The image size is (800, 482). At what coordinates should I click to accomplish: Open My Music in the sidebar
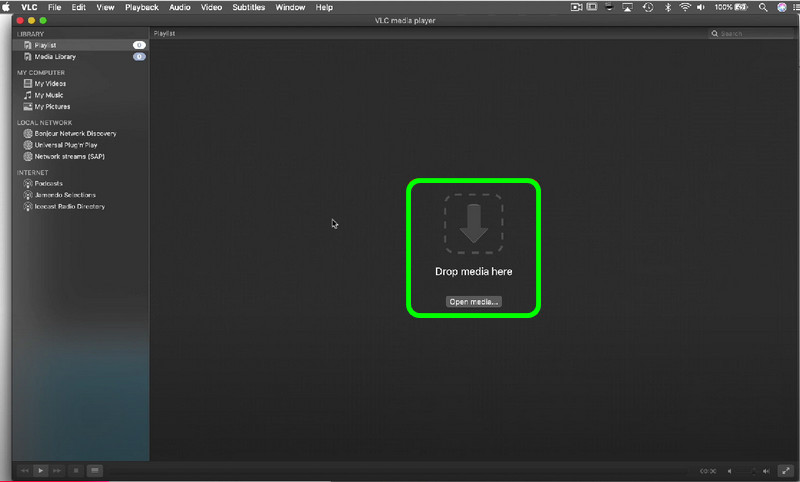point(48,95)
